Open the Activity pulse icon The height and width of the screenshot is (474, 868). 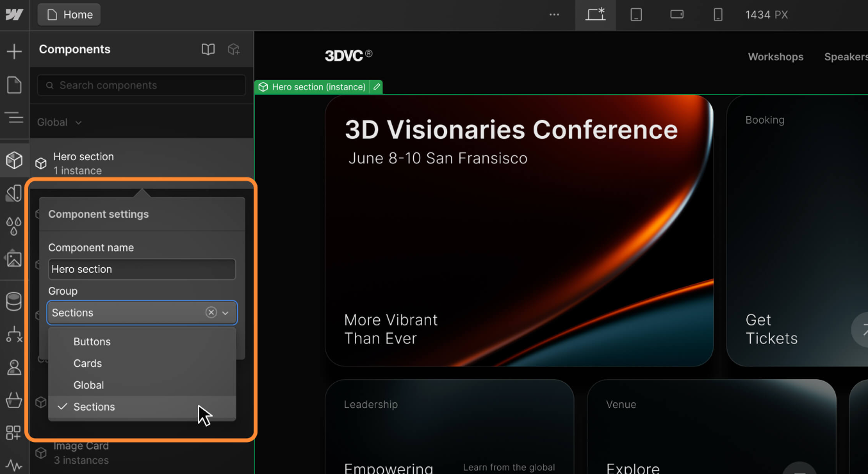[x=14, y=466]
